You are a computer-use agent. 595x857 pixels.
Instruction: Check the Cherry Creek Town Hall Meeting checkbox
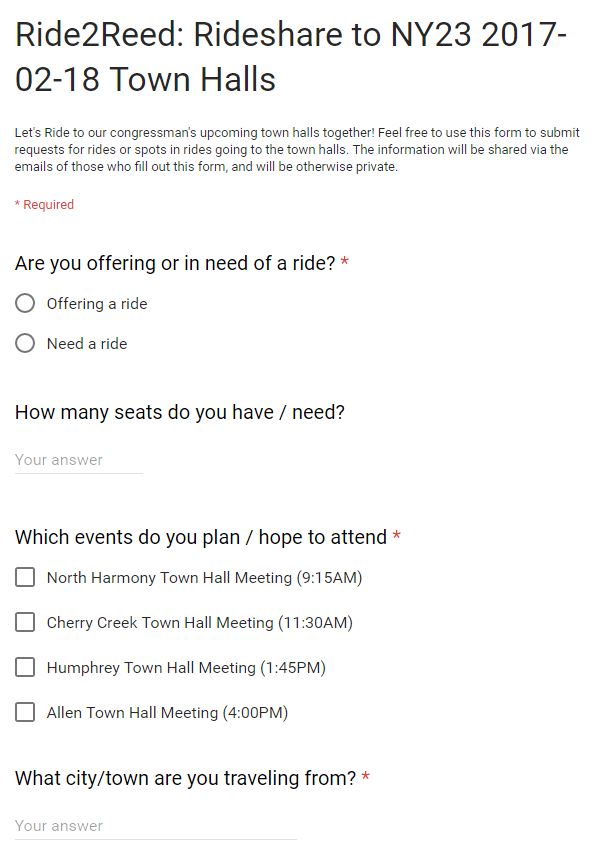(x=25, y=622)
